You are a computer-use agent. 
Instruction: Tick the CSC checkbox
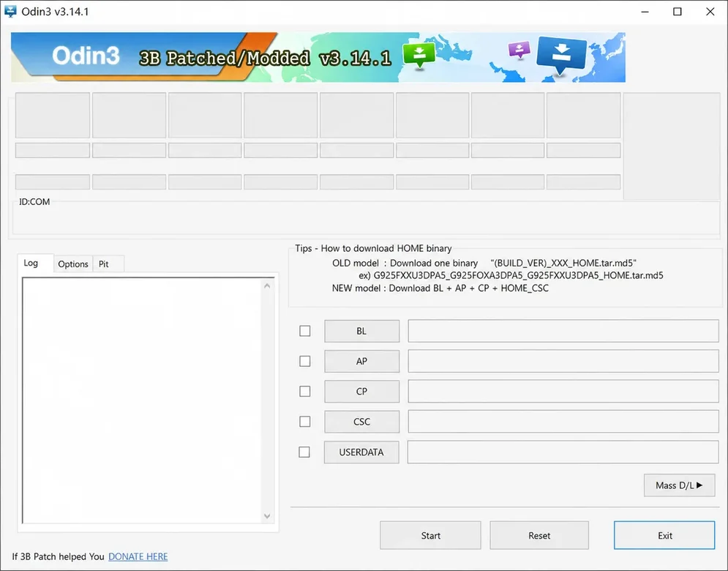[305, 422]
